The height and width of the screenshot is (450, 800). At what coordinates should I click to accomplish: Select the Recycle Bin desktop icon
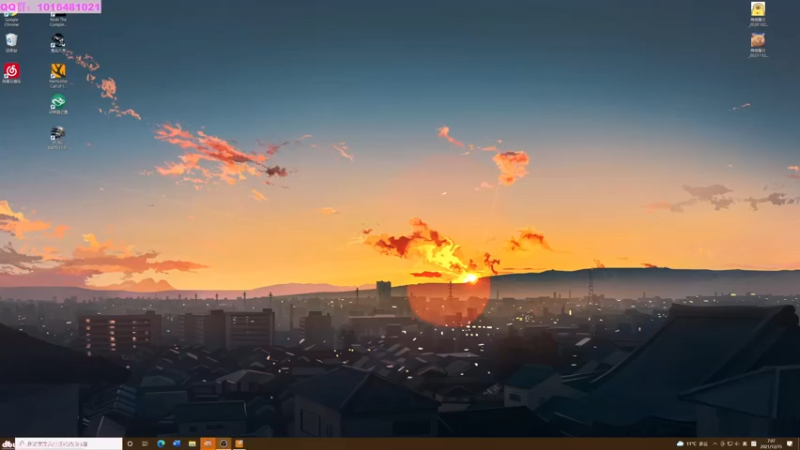click(11, 43)
